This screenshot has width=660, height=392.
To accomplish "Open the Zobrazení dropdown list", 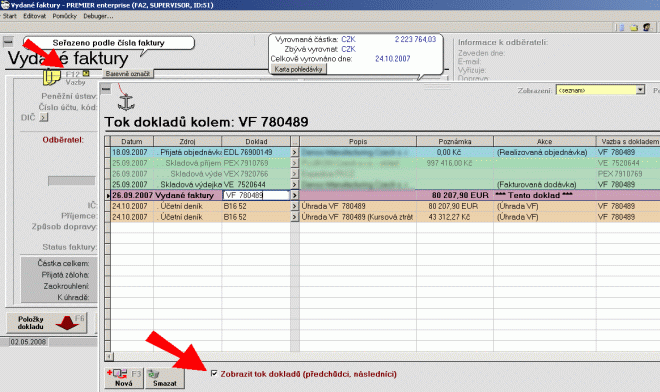I will [640, 90].
